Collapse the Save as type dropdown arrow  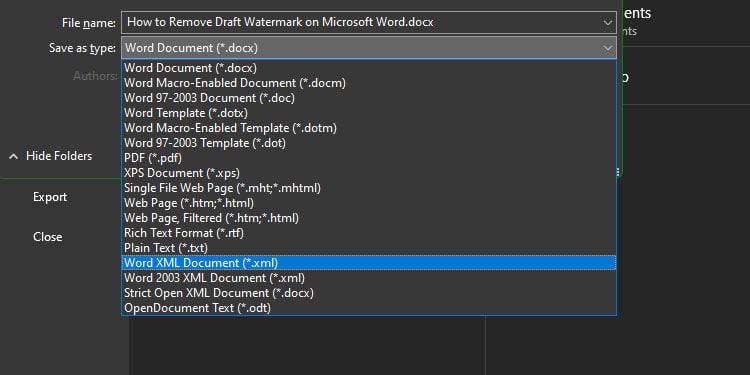[607, 48]
